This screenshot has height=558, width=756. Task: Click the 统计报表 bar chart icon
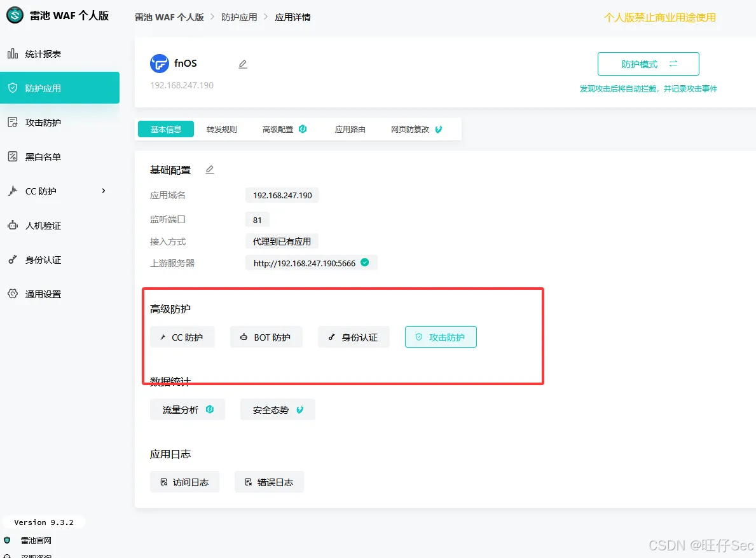pos(13,53)
